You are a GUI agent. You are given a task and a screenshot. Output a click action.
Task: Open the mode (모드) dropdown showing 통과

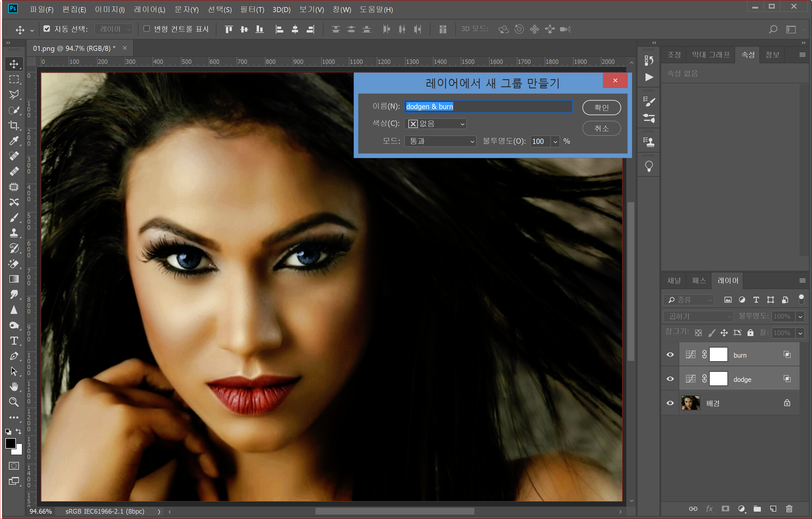click(440, 142)
